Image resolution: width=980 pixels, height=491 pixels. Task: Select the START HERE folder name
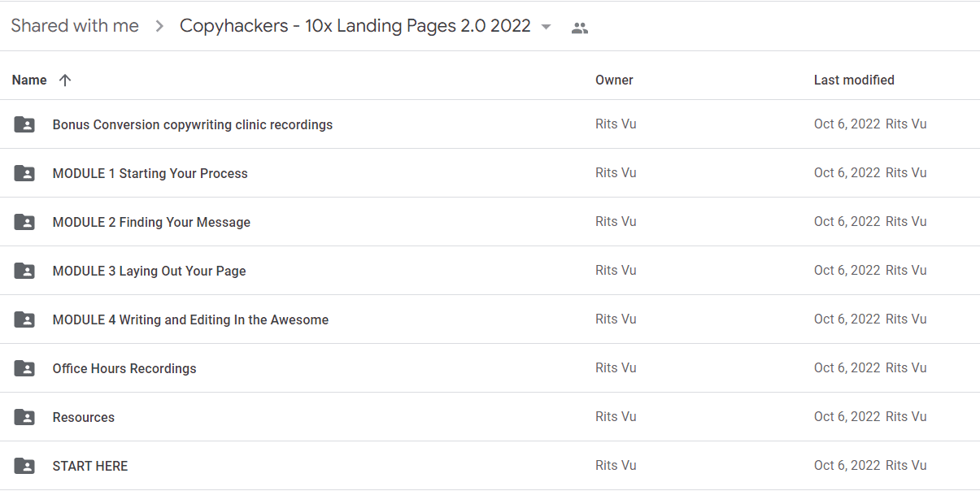point(90,466)
